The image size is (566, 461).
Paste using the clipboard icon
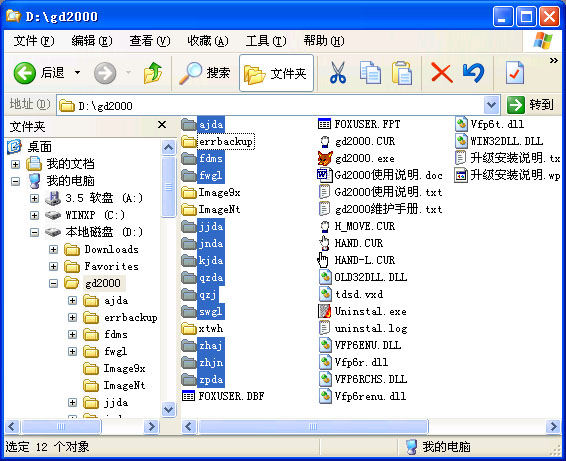pyautogui.click(x=402, y=73)
